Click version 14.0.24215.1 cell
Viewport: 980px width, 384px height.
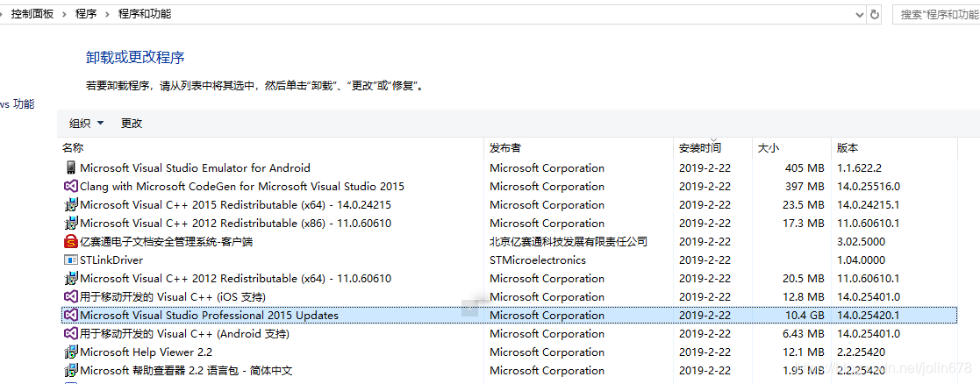(x=868, y=205)
